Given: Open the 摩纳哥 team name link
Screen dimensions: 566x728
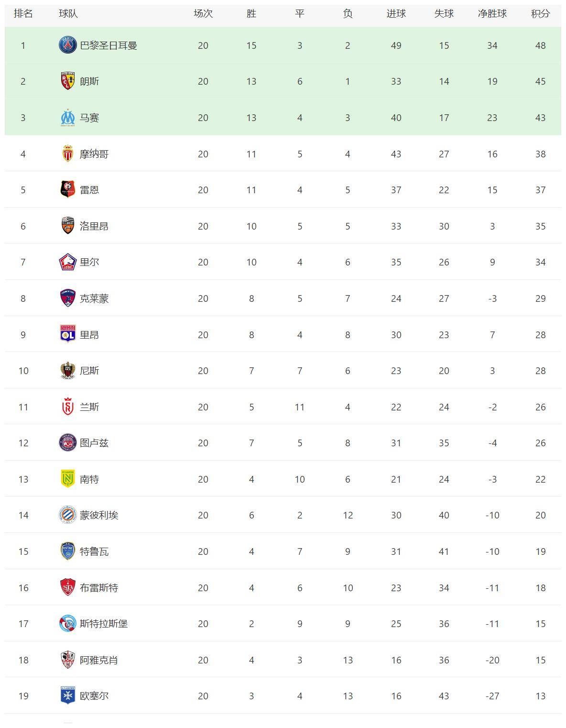Looking at the screenshot, I should [94, 154].
